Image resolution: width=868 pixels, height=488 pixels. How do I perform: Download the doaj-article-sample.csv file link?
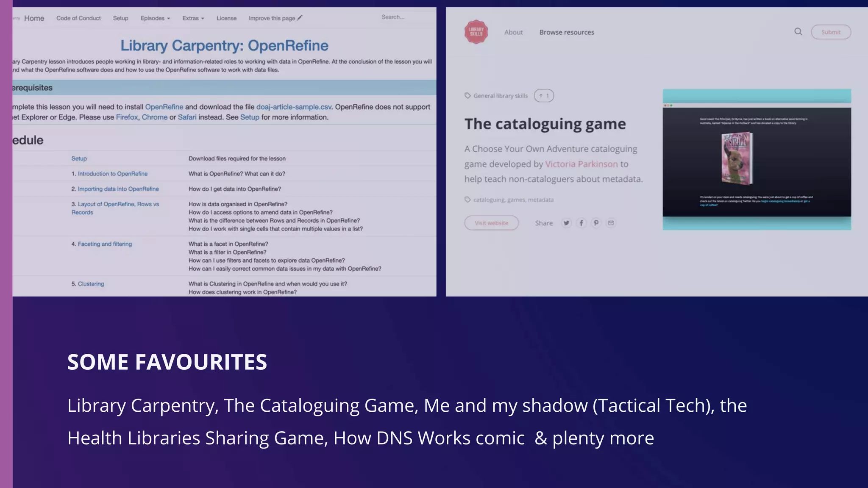click(x=294, y=107)
